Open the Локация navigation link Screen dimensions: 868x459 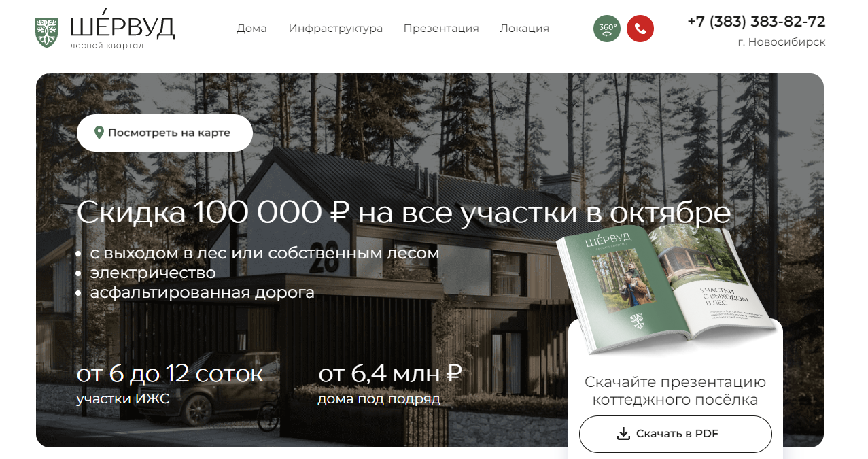click(x=524, y=29)
